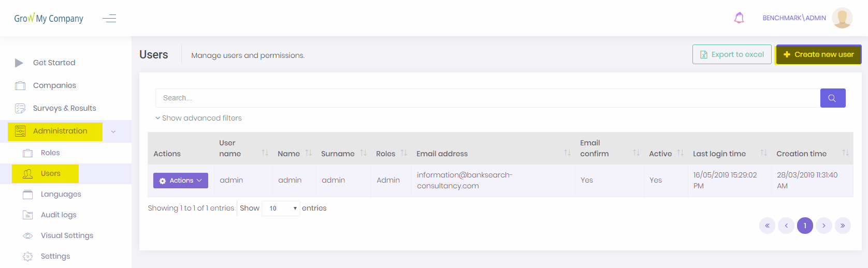Open Audit logs in the sidebar
The image size is (868, 268).
tap(59, 215)
